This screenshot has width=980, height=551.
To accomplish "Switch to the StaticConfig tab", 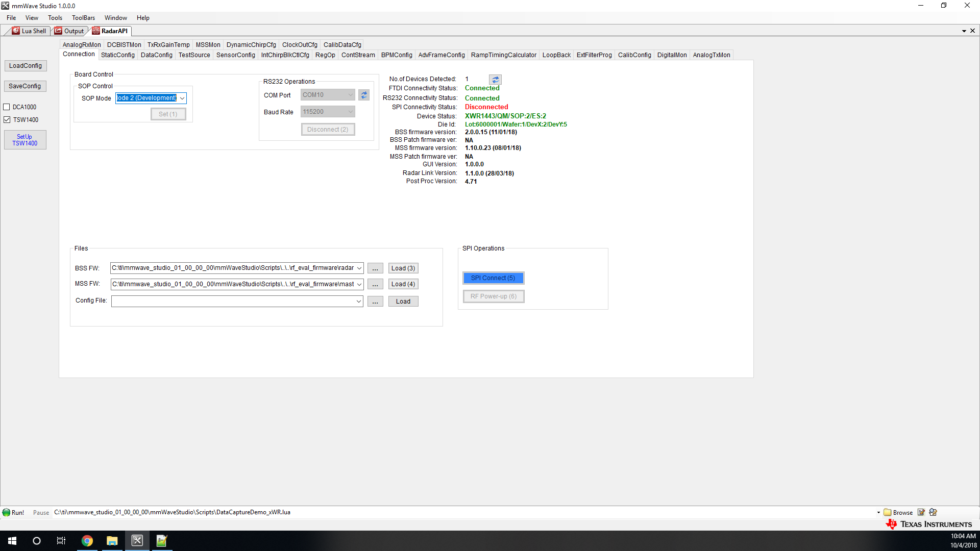I will tap(118, 55).
